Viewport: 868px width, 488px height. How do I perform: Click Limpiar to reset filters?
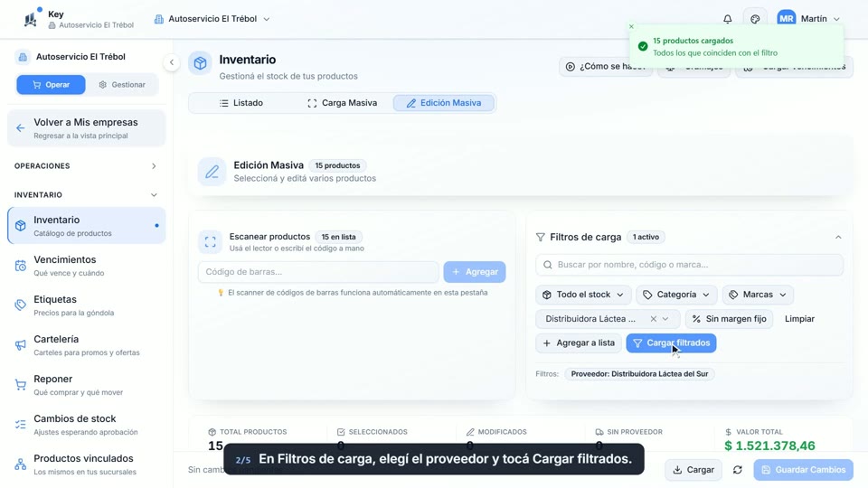coord(799,319)
